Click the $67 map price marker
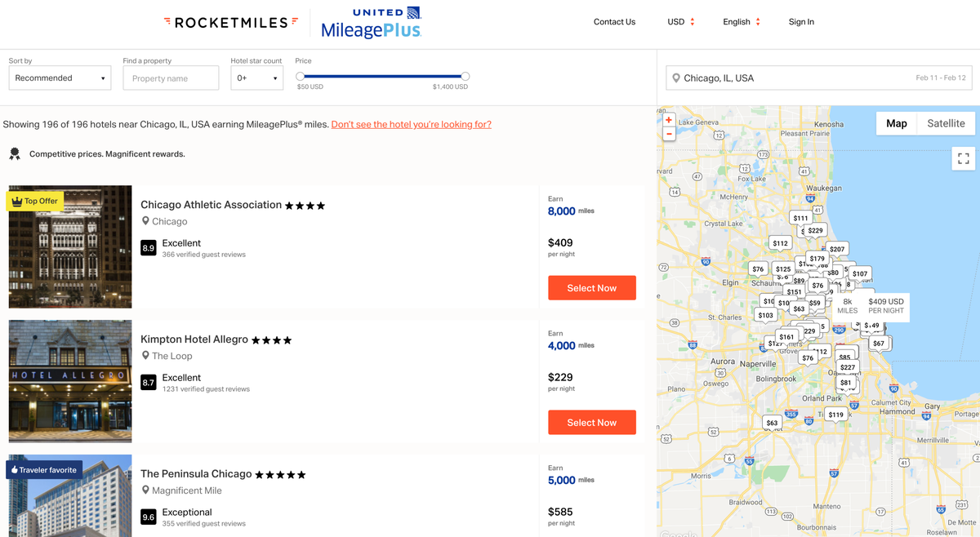 878,344
